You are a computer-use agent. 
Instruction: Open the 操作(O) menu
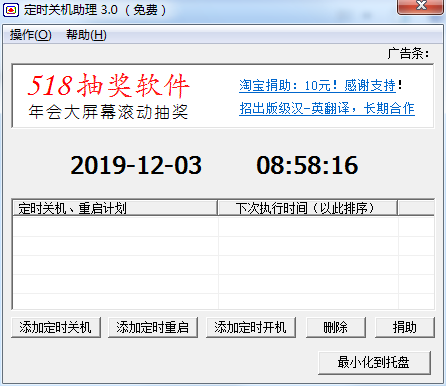[30, 35]
